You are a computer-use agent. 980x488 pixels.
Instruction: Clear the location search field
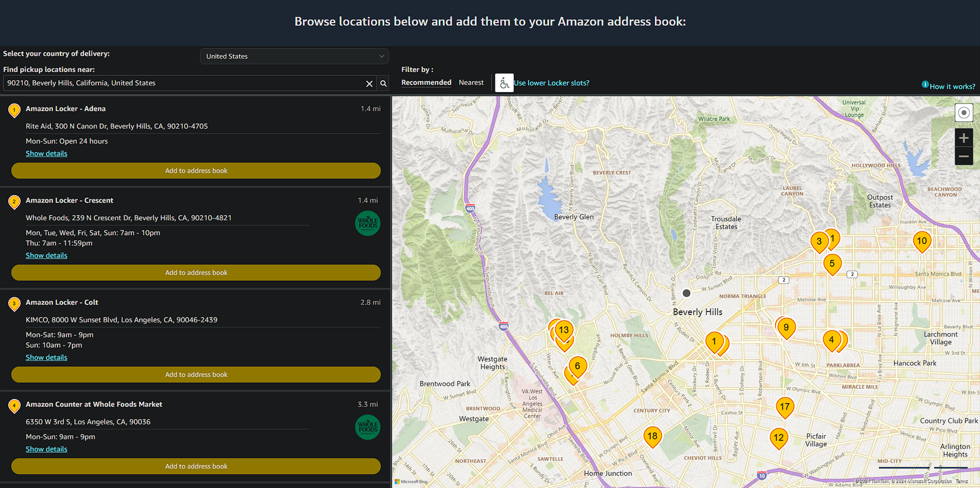[369, 84]
